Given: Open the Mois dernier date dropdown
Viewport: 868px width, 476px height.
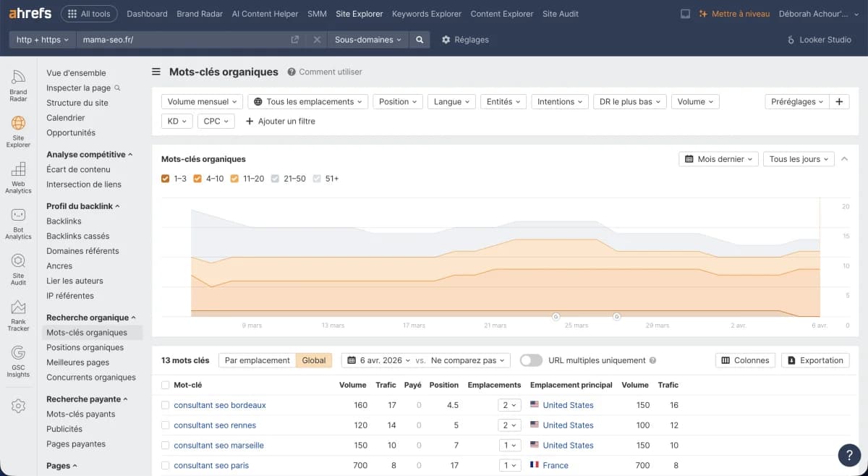Looking at the screenshot, I should [718, 158].
